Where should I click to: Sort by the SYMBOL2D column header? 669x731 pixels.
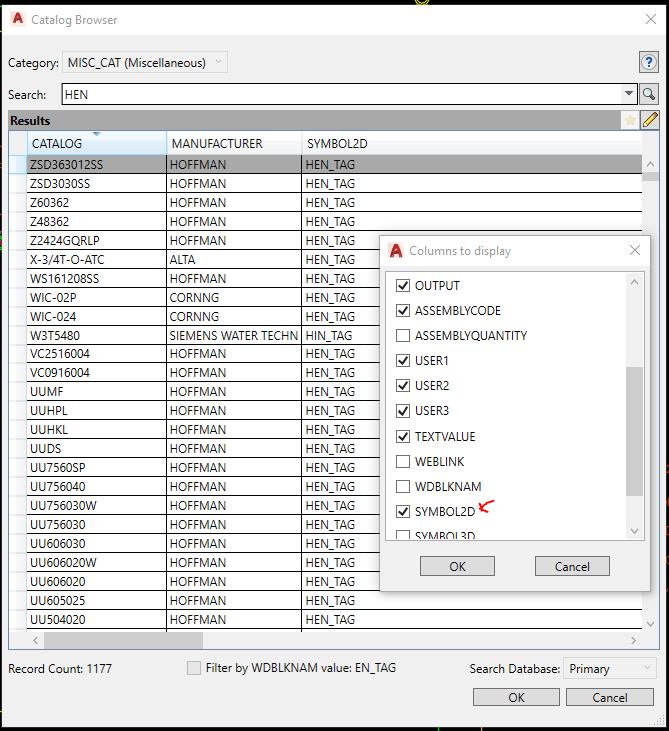pos(472,144)
